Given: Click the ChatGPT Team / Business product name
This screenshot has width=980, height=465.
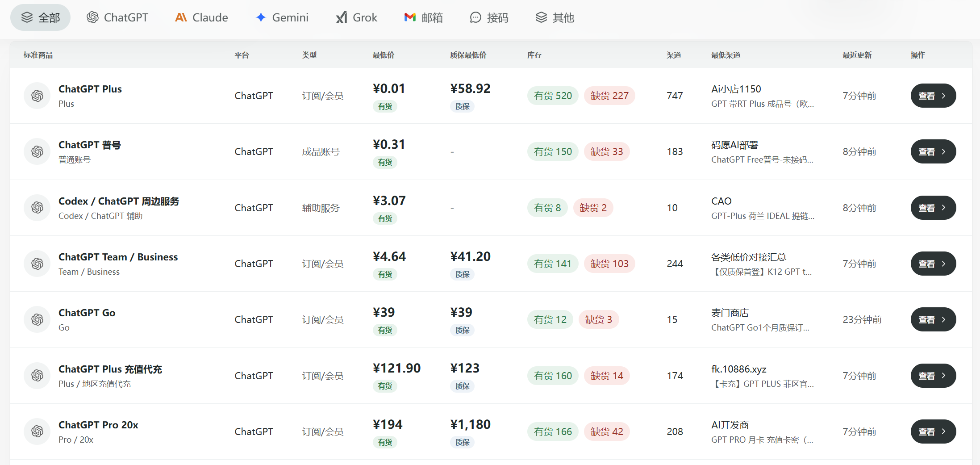Looking at the screenshot, I should pyautogui.click(x=118, y=257).
